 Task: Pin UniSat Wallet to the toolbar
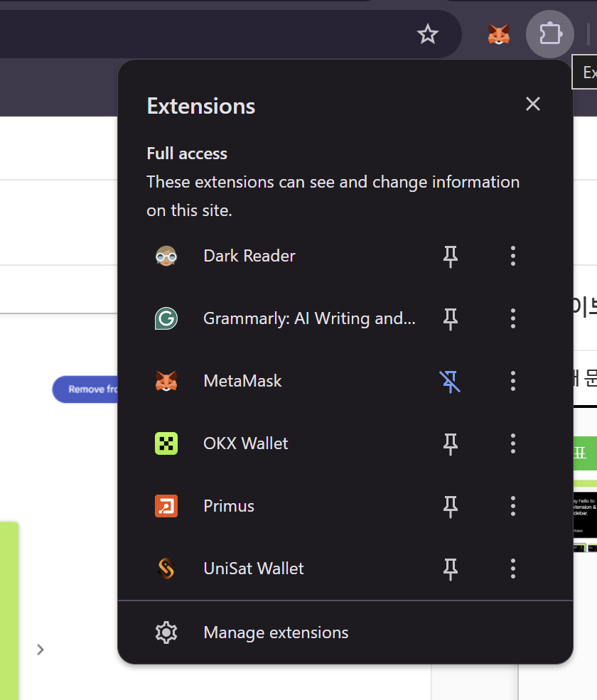point(450,569)
